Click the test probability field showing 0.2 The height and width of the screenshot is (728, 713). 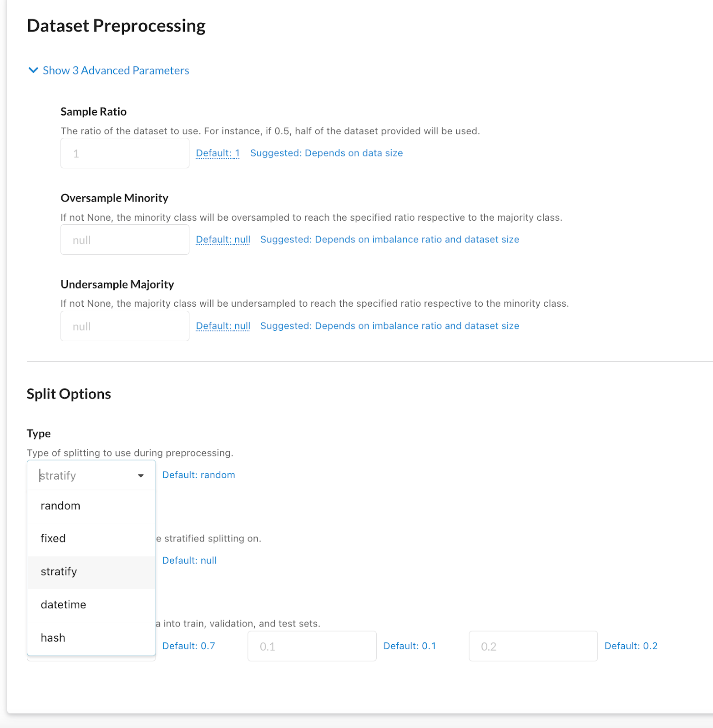pyautogui.click(x=533, y=646)
